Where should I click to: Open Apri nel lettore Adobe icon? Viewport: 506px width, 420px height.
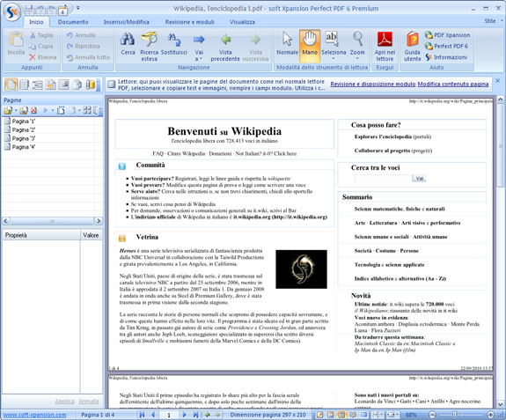tap(385, 47)
